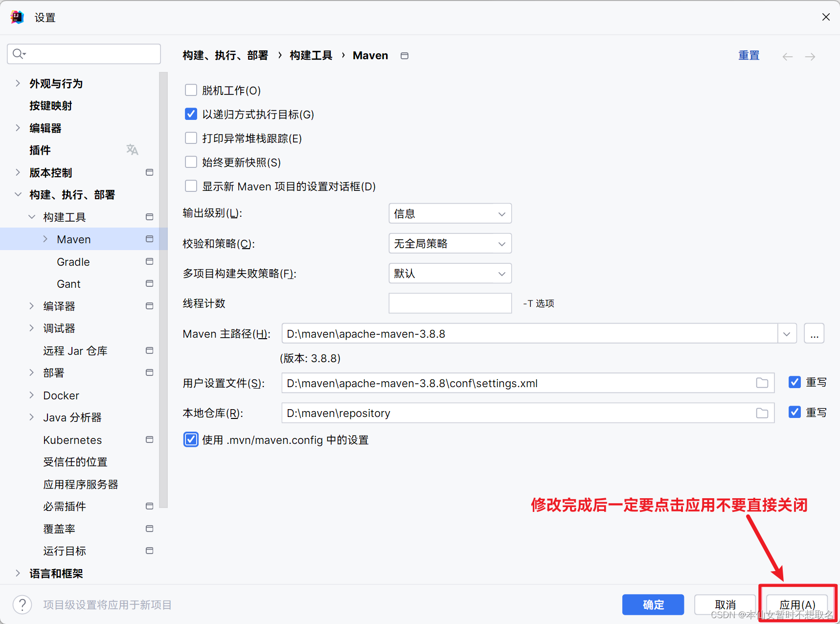Open 多项目构建失败策略 dropdown showing 默认
Viewport: 840px width, 624px height.
click(x=450, y=273)
